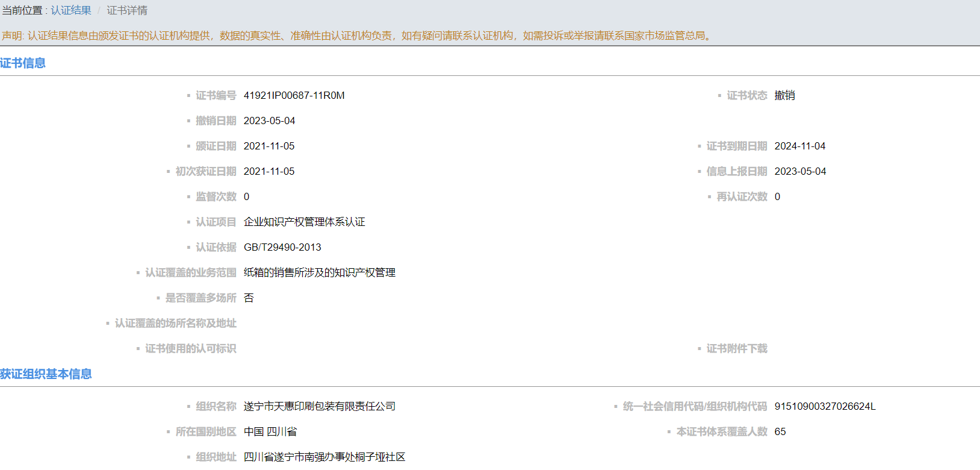
Task: Click the 是否覆盖多场所 value 否
Action: tap(249, 298)
